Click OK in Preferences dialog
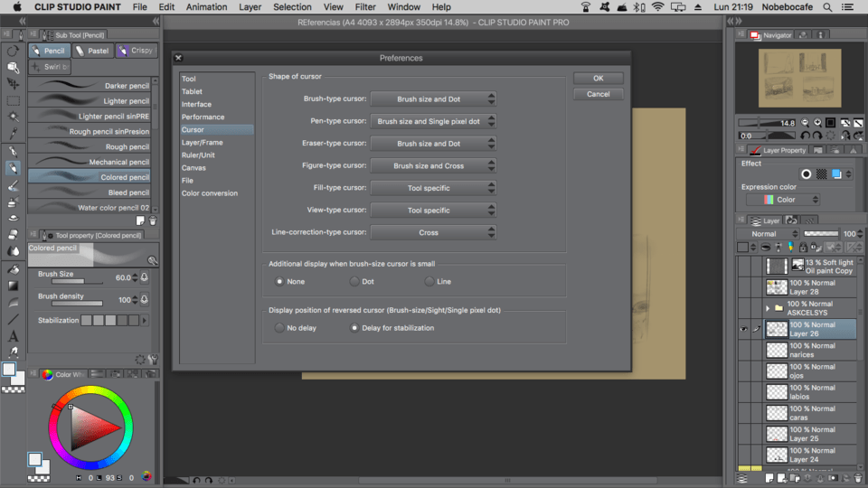The image size is (868, 488). coord(599,79)
